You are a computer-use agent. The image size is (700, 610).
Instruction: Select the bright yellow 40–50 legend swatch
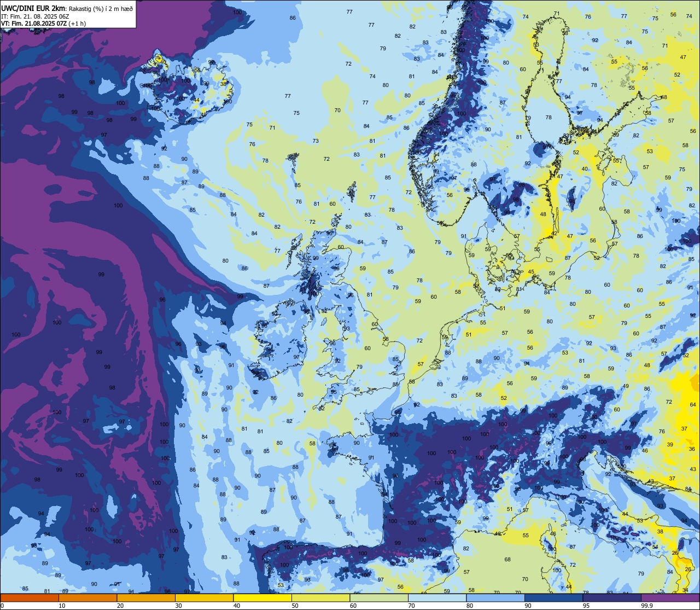[262, 598]
